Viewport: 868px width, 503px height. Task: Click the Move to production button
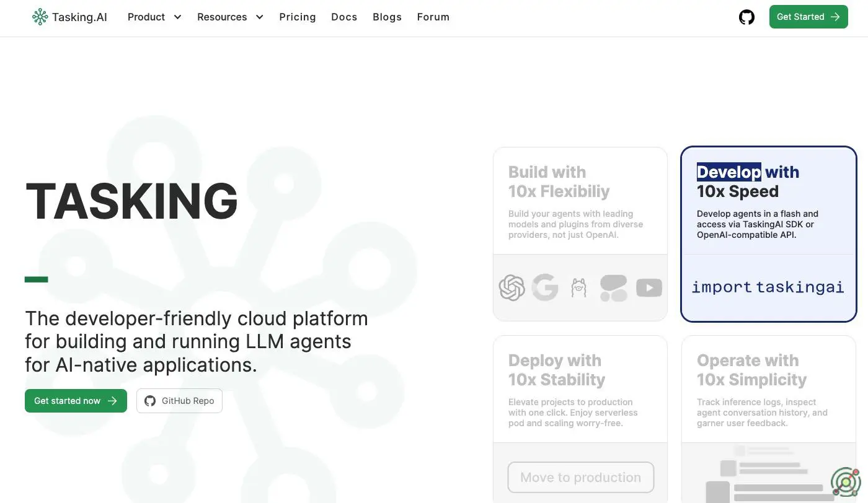(580, 477)
